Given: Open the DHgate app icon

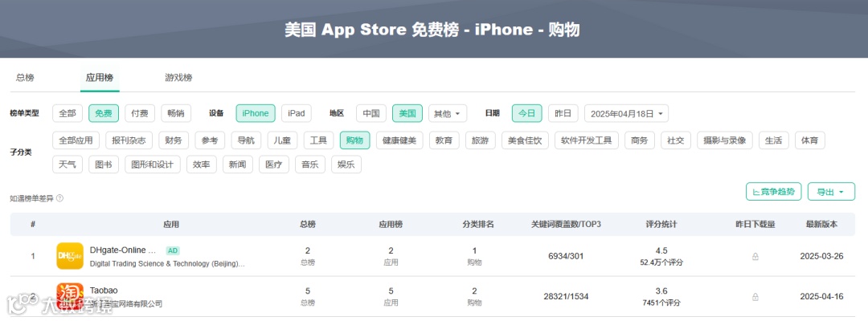Looking at the screenshot, I should click(x=70, y=256).
